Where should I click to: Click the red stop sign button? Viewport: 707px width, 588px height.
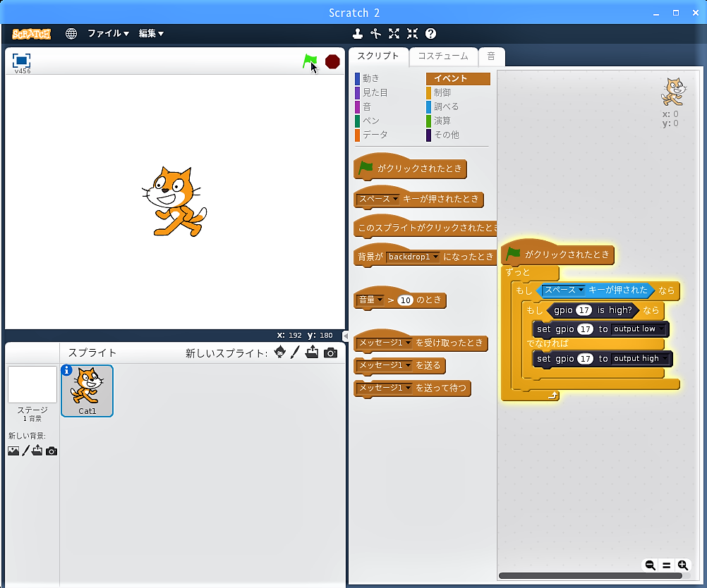(x=332, y=62)
